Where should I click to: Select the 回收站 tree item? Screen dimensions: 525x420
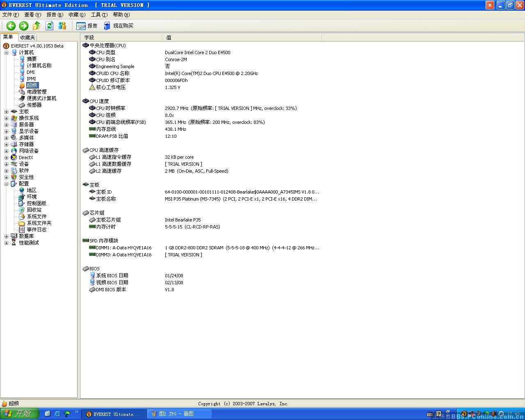click(34, 210)
